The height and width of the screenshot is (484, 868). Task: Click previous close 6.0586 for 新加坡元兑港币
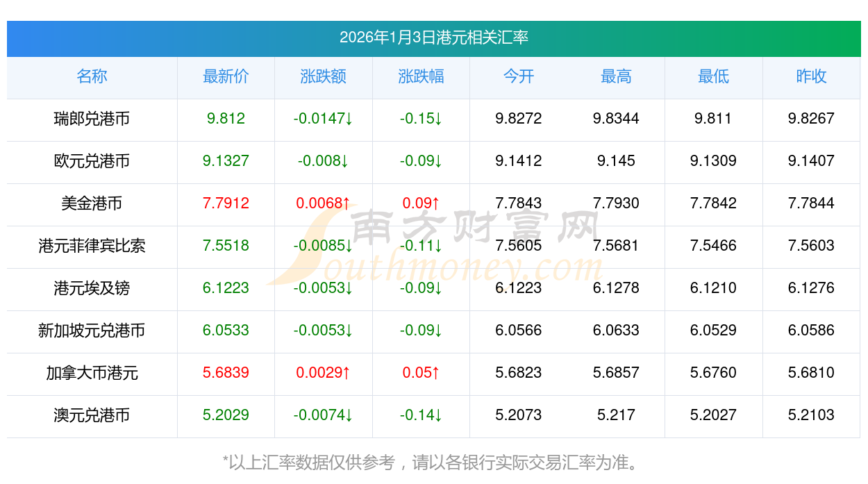point(811,331)
